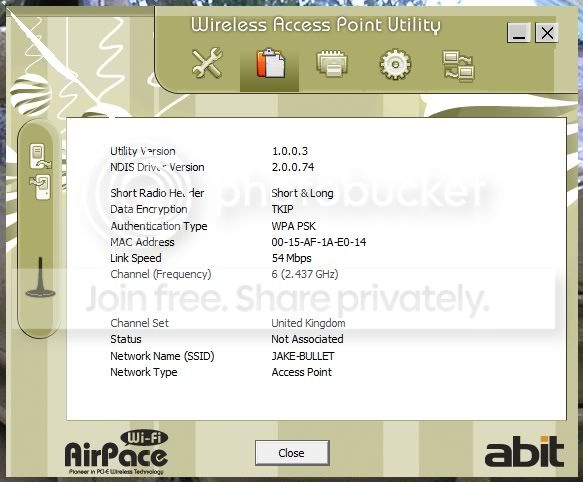
Task: Select the Utility Version value 1.0.0.3
Action: (x=290, y=151)
